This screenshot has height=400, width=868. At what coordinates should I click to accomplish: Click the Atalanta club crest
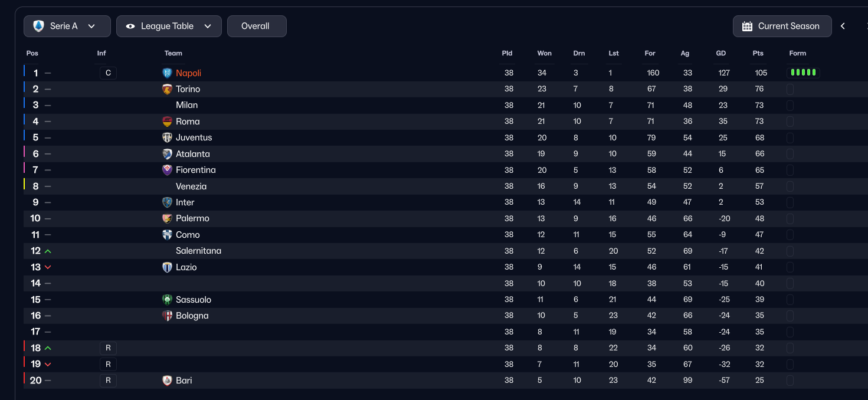click(167, 154)
